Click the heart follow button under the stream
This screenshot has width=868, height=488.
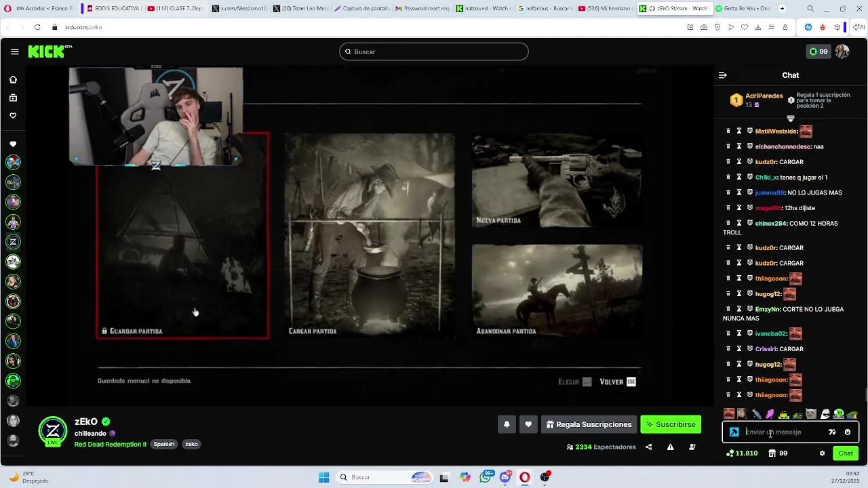[528, 424]
